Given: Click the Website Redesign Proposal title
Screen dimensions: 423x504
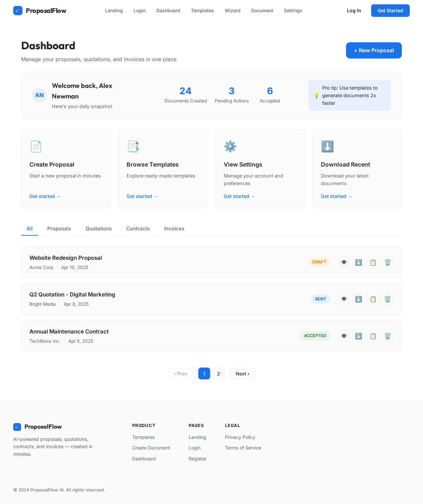Looking at the screenshot, I should [65, 258].
